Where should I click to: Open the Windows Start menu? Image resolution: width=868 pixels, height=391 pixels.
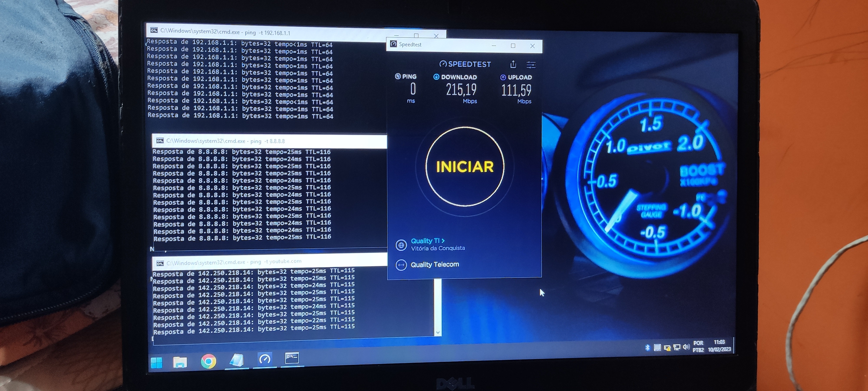point(157,363)
